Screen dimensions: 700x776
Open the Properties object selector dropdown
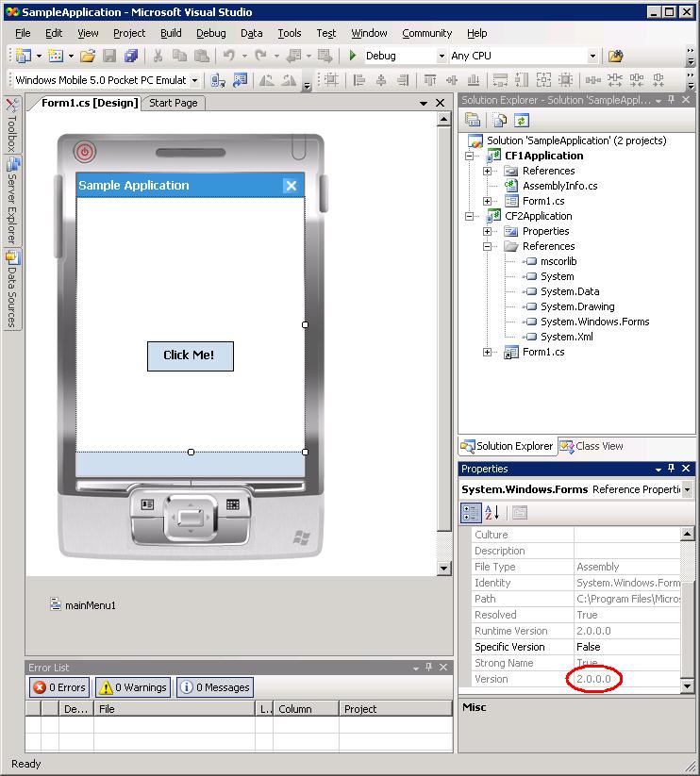[687, 489]
